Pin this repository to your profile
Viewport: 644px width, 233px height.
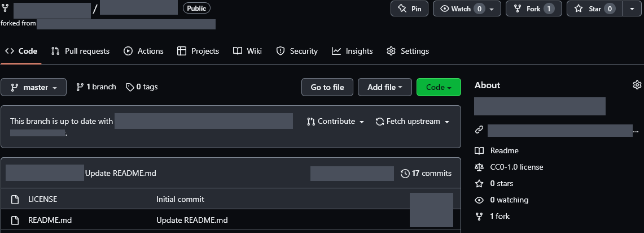pyautogui.click(x=410, y=9)
